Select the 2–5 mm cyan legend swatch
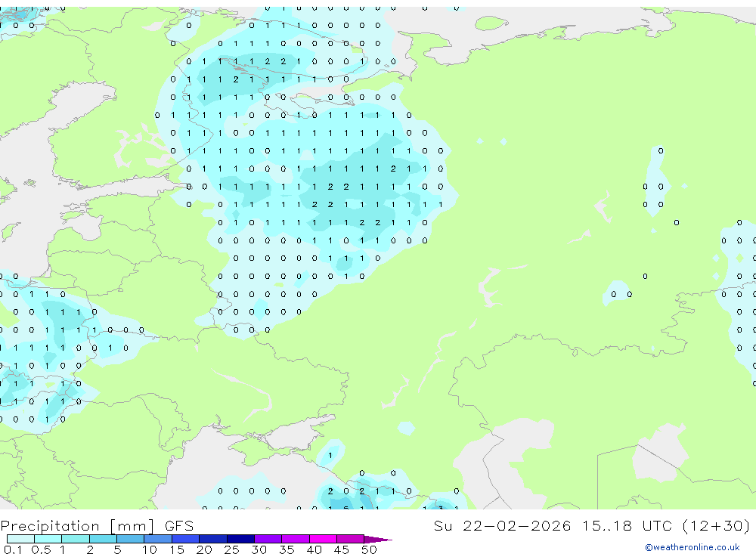The height and width of the screenshot is (554, 756). (x=103, y=539)
